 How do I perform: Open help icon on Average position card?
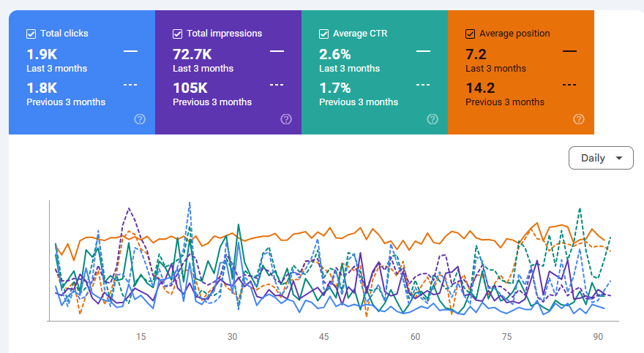pyautogui.click(x=579, y=119)
